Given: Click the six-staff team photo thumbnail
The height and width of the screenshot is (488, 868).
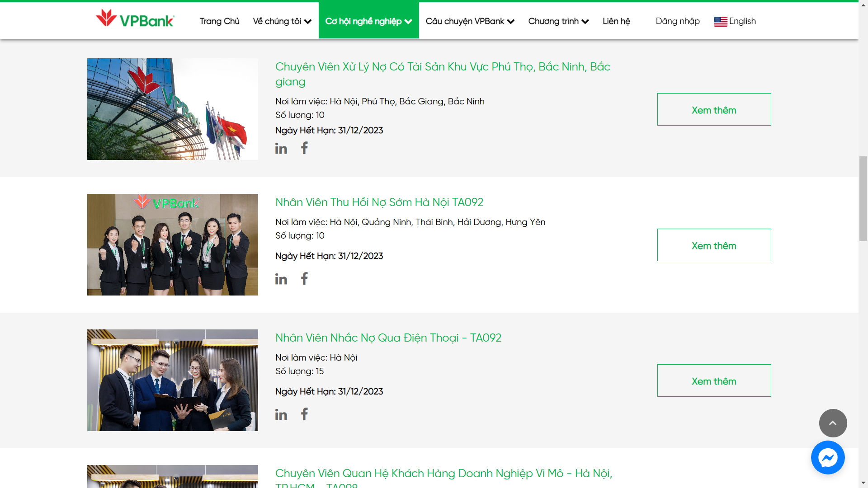Looking at the screenshot, I should coord(173,244).
